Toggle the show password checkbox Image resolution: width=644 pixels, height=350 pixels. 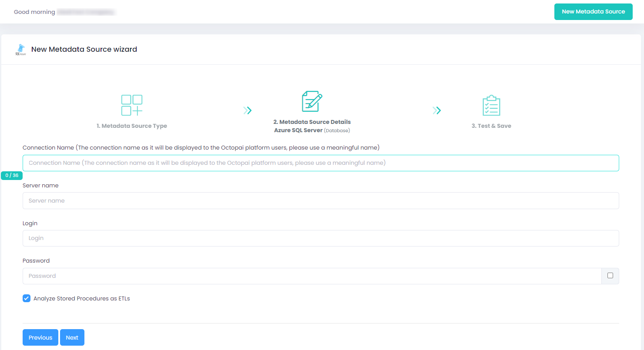tap(610, 276)
